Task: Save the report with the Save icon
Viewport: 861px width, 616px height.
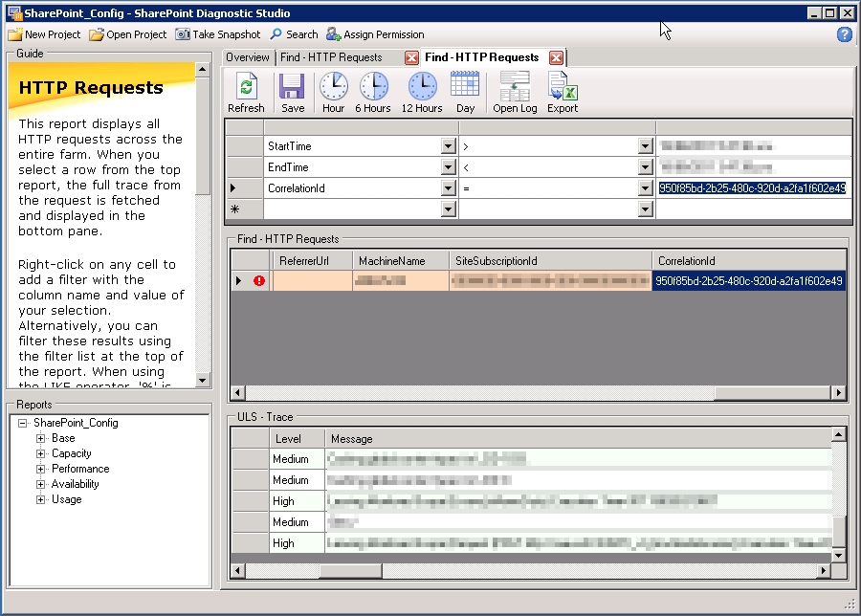Action: point(292,93)
